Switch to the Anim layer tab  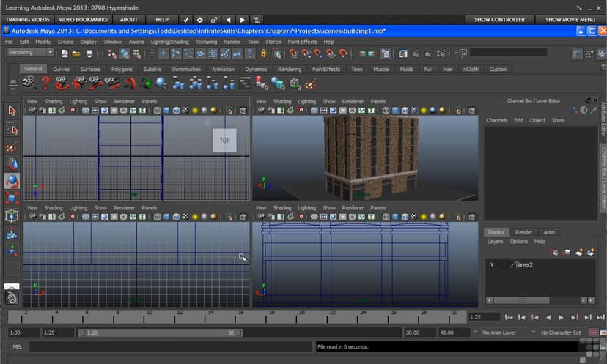coord(549,232)
